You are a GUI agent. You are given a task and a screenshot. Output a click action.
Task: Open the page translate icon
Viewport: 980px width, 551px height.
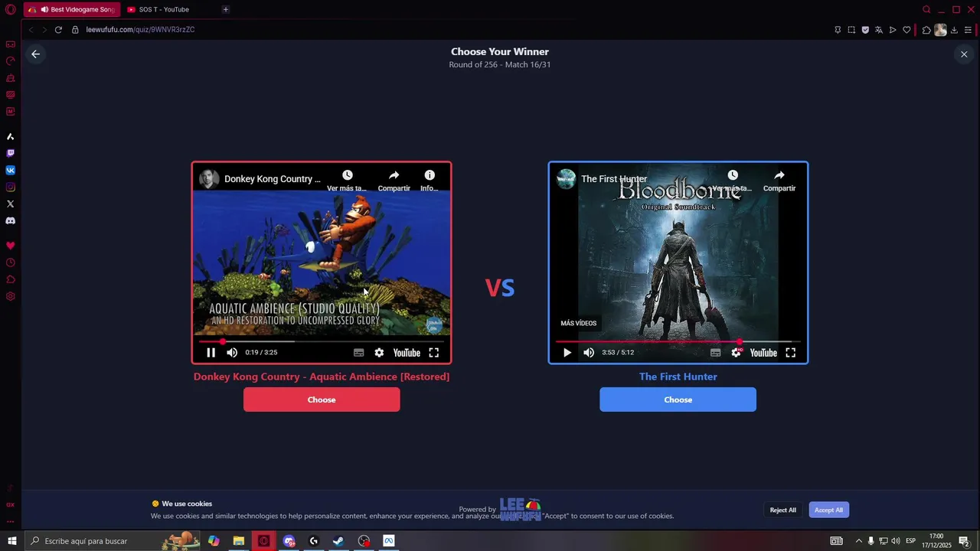879,30
